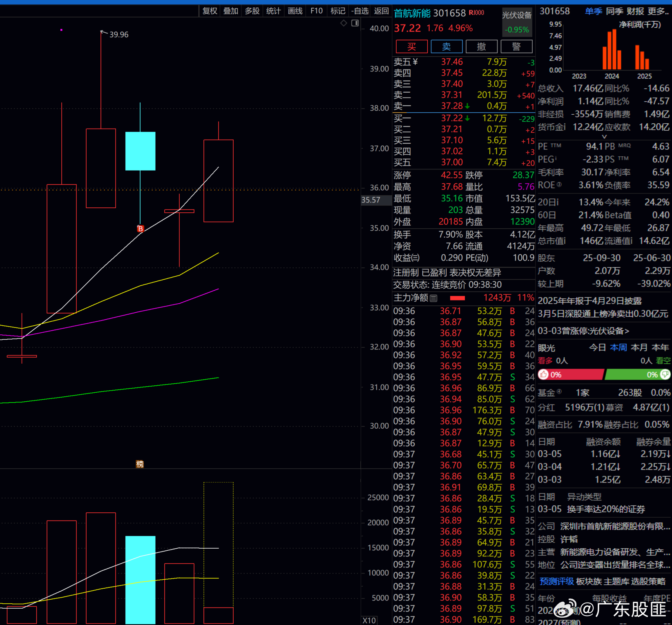
Task: Select the 本周 sentiment period
Action: pos(618,347)
